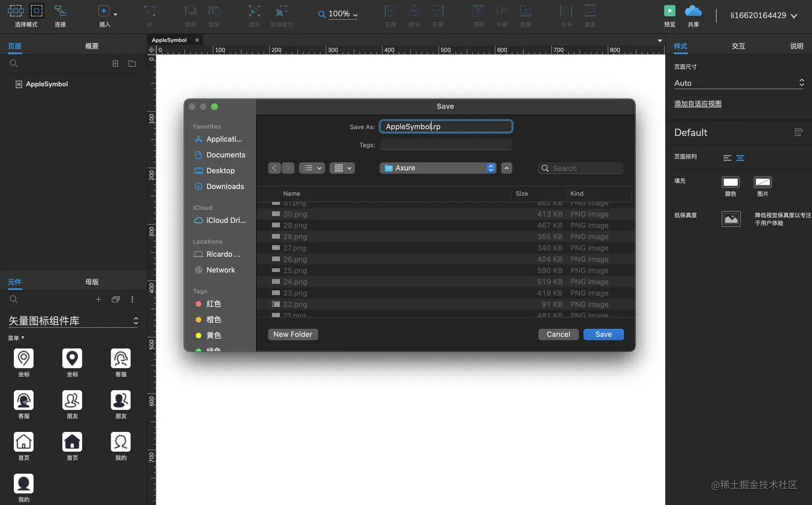812x505 pixels.
Task: Switch to the 页面 pages tab
Action: [x=15, y=46]
